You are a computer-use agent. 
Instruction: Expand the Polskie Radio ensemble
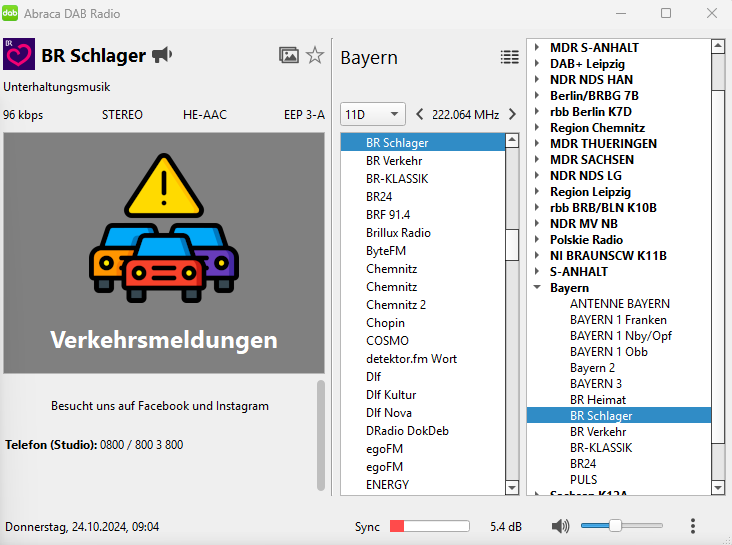537,240
